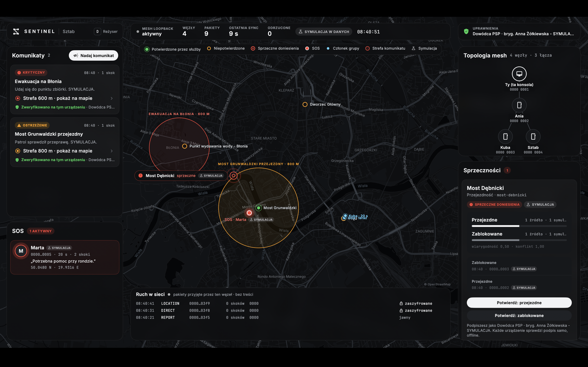
Task: Click the Zablokowane 0000…0003 report entry
Action: tap(519, 266)
